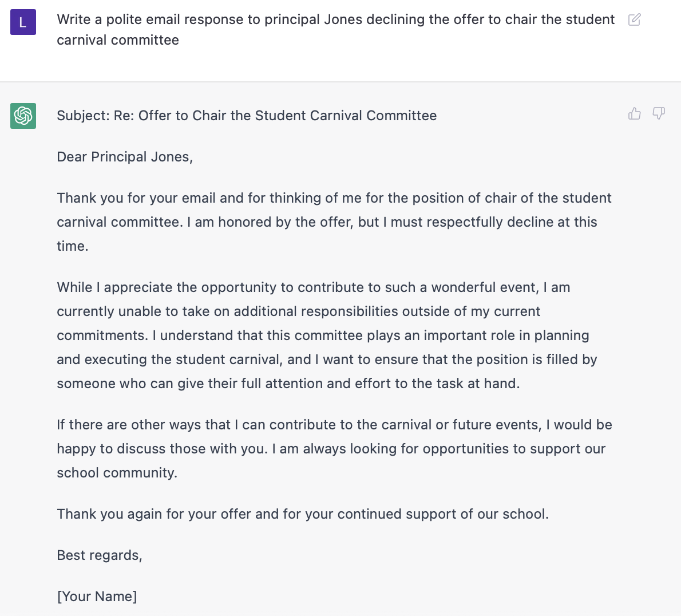
Task: Click the line beginning 'someone who can give their full attention'
Action: (x=288, y=384)
